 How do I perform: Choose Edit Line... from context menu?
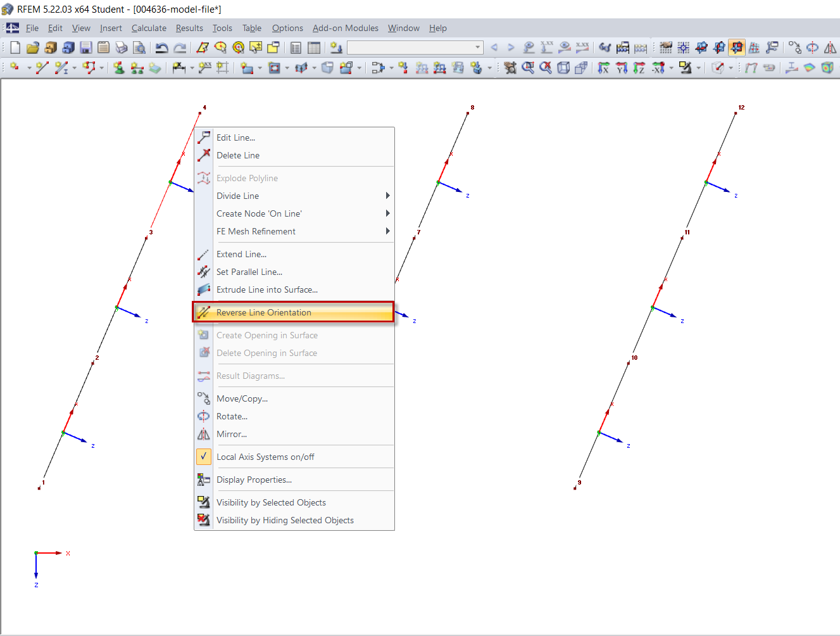[294, 137]
